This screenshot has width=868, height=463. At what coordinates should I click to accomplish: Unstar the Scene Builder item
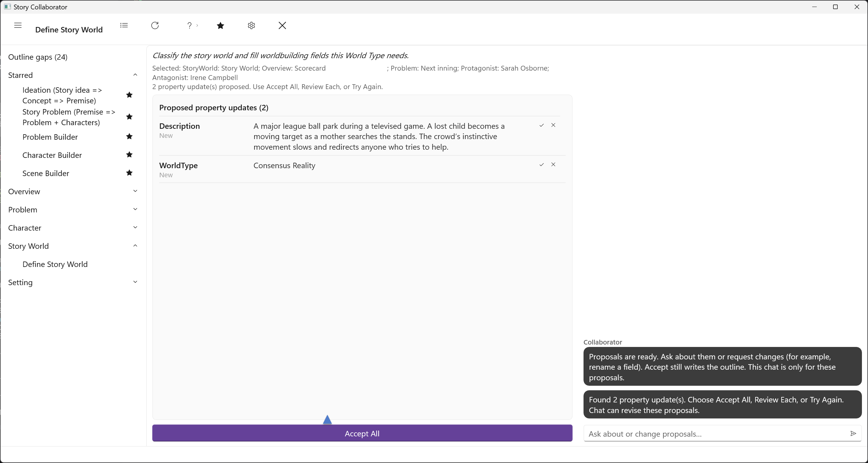click(x=129, y=173)
